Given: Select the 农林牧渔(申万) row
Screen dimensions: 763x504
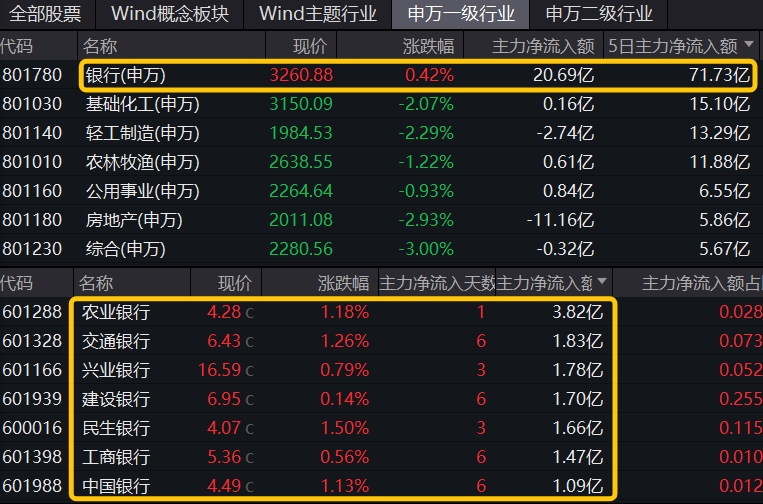Looking at the screenshot, I should click(x=382, y=162).
